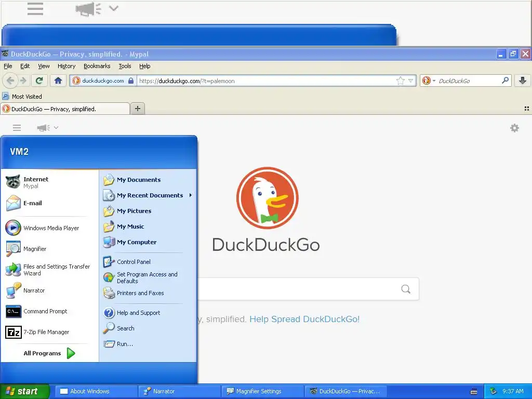The width and height of the screenshot is (532, 399).
Task: Switch to About Windows in the taskbar
Action: [x=96, y=391]
